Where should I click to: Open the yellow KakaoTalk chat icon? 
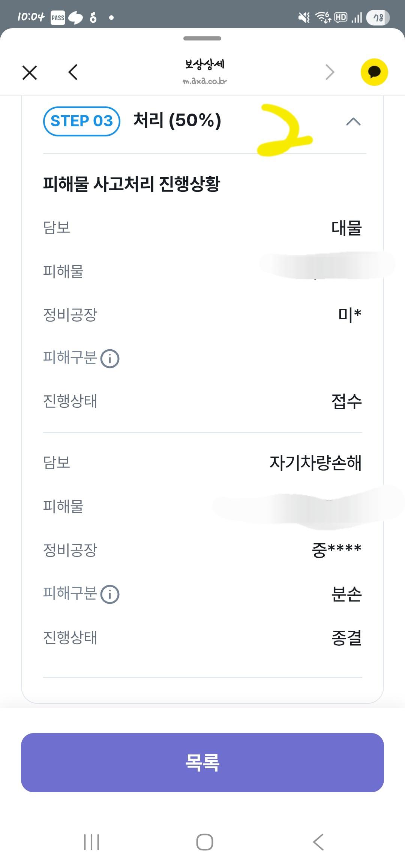[x=374, y=72]
